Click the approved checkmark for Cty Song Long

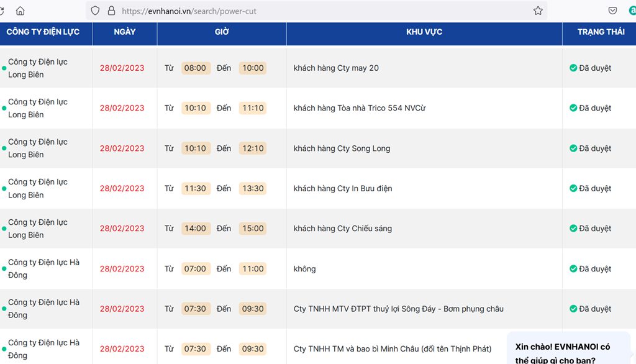coord(573,148)
